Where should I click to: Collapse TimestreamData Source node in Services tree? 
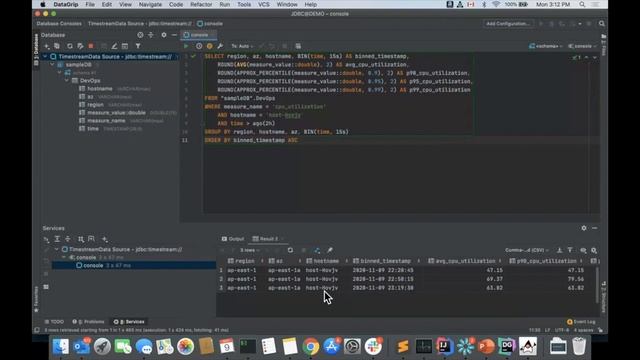(57, 249)
